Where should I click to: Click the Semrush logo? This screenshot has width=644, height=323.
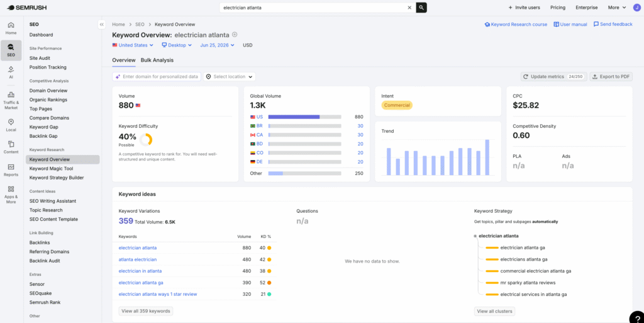coord(27,8)
